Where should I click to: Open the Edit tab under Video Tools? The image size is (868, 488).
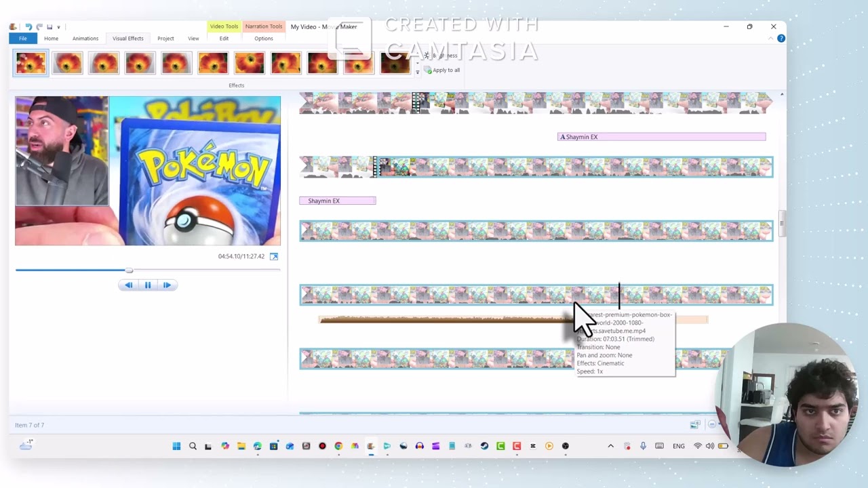[x=224, y=39]
